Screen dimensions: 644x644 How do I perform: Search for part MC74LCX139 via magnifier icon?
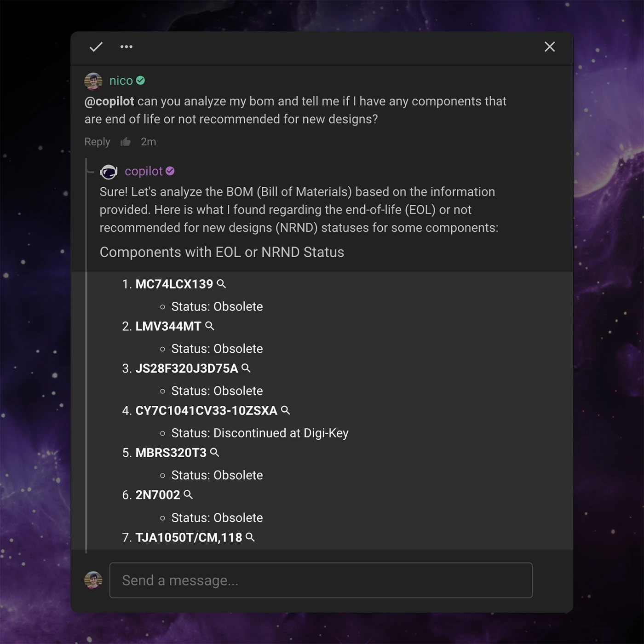pyautogui.click(x=221, y=284)
